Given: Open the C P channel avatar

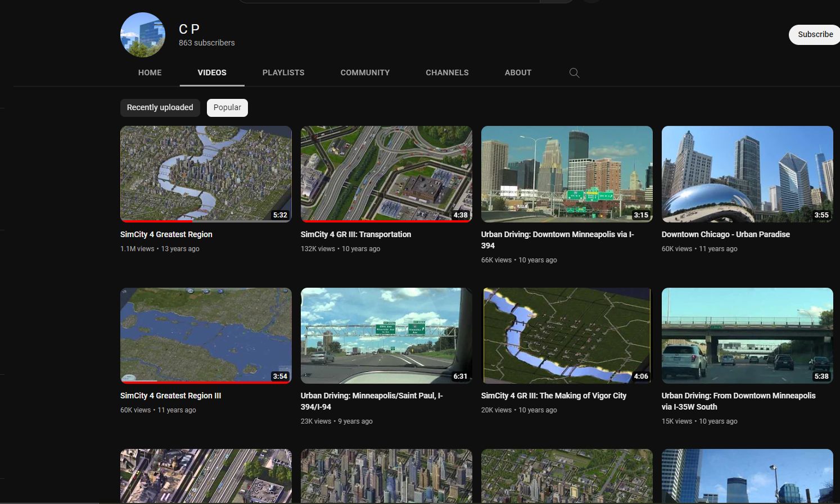Looking at the screenshot, I should (143, 35).
